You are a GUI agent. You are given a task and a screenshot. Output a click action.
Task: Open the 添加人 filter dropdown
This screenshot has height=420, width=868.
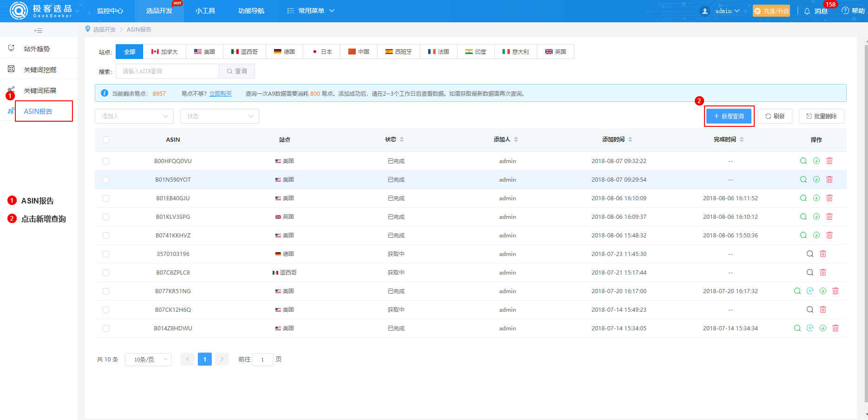coord(134,116)
